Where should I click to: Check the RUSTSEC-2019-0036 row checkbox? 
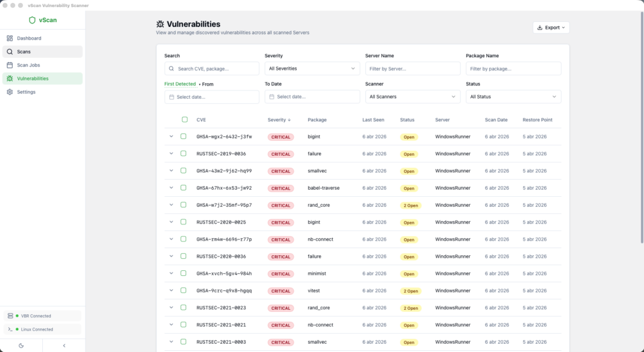coord(184,153)
